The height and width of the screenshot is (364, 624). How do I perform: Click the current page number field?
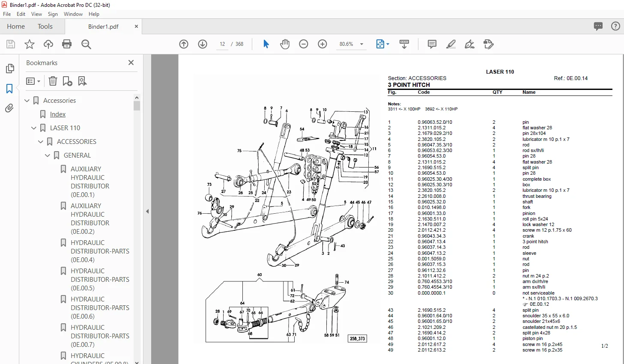pyautogui.click(x=222, y=44)
